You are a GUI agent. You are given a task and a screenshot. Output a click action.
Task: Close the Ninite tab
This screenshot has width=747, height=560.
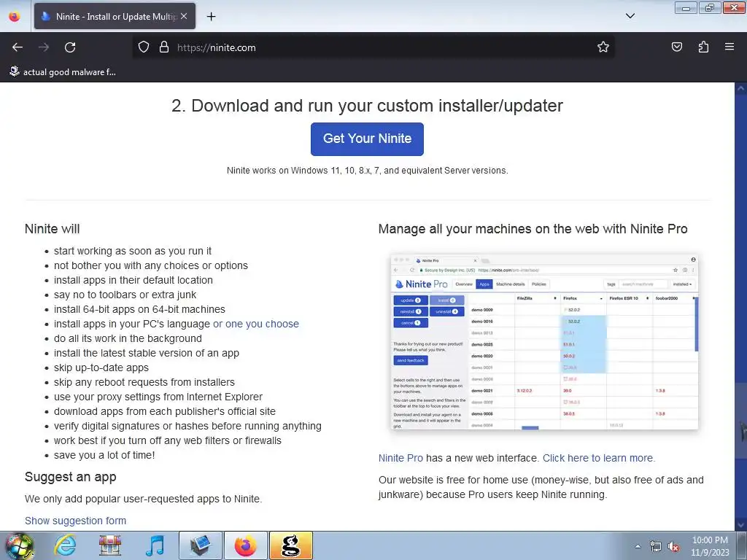point(184,16)
